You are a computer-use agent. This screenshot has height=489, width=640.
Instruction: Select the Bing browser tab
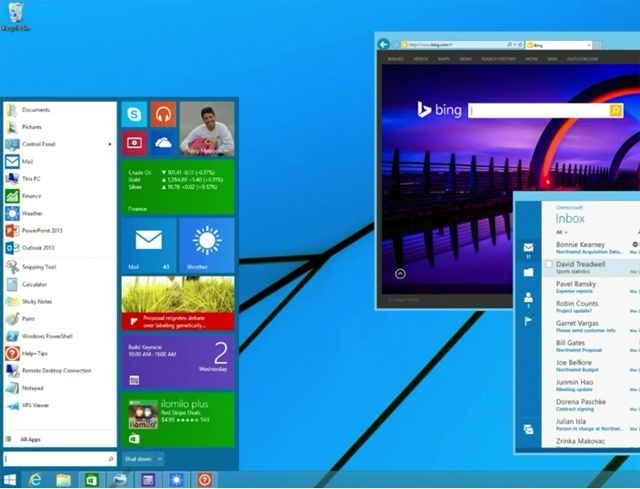coord(559,45)
